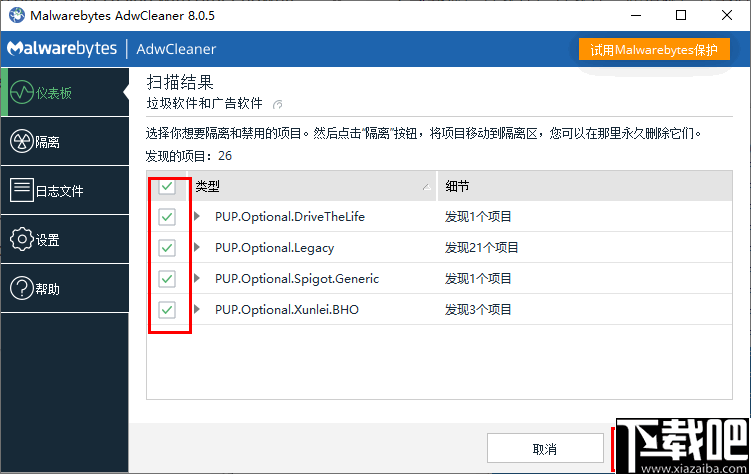
Task: Click the 细节 column header
Action: pos(585,186)
